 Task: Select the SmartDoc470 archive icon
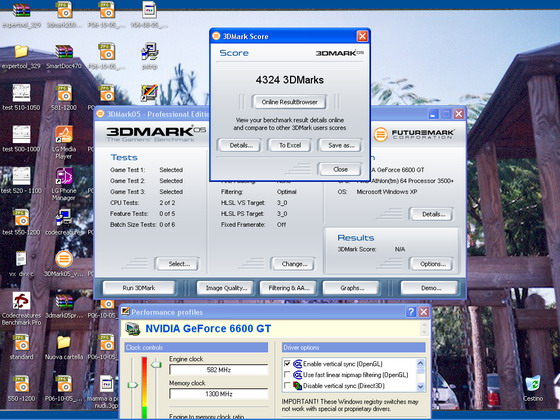[64, 51]
